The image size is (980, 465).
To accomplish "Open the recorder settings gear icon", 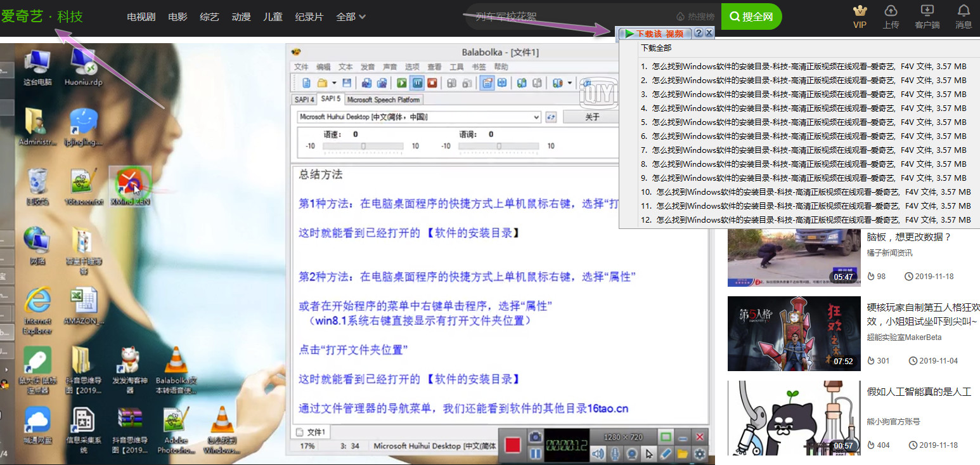I will 700,454.
